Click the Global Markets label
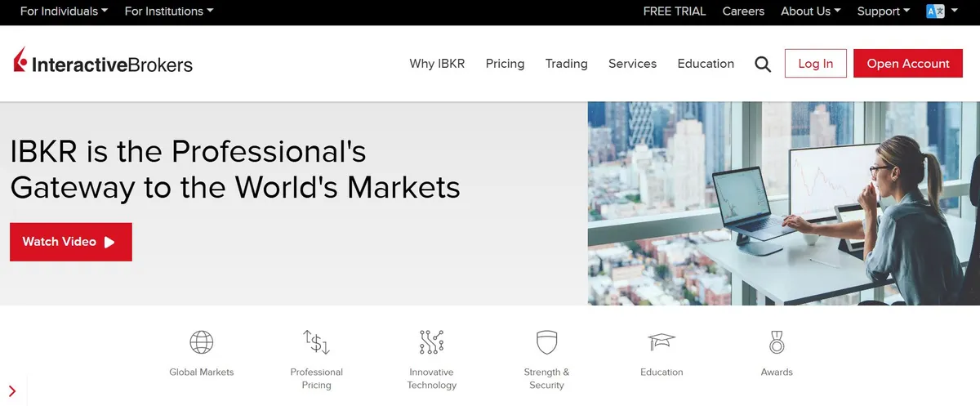The width and height of the screenshot is (980, 406). coord(201,372)
